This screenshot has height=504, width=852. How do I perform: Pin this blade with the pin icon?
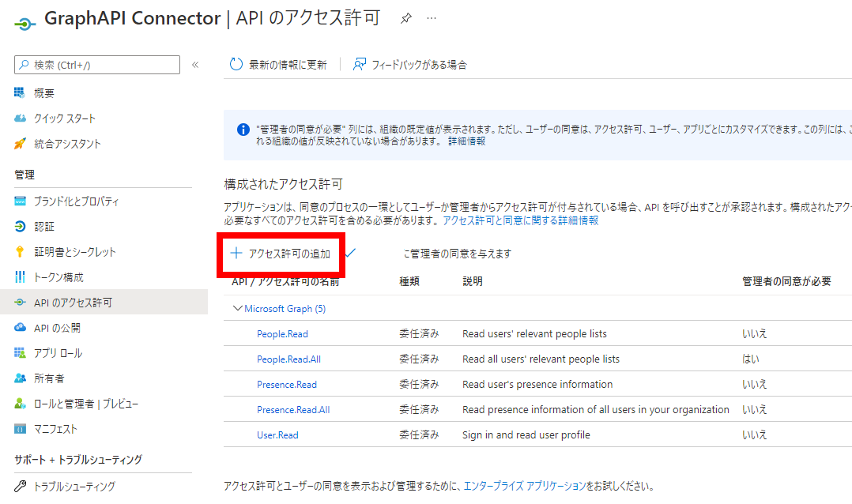click(x=406, y=17)
